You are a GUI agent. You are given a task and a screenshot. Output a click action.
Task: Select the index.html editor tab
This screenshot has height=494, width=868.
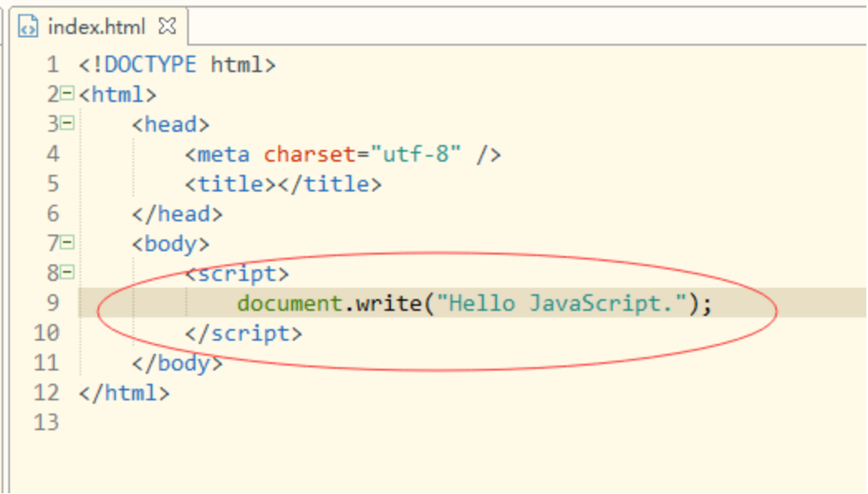[98, 27]
